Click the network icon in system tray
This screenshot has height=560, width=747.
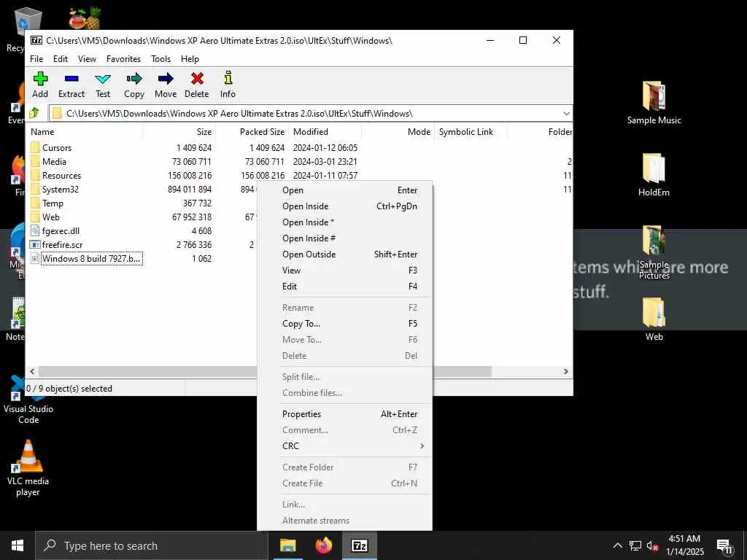point(635,545)
